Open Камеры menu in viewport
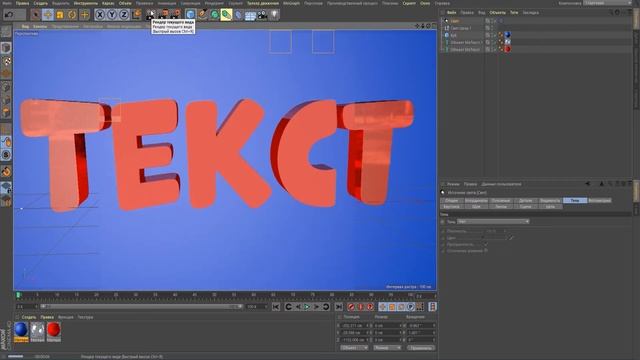The image size is (640, 360). coord(40,26)
